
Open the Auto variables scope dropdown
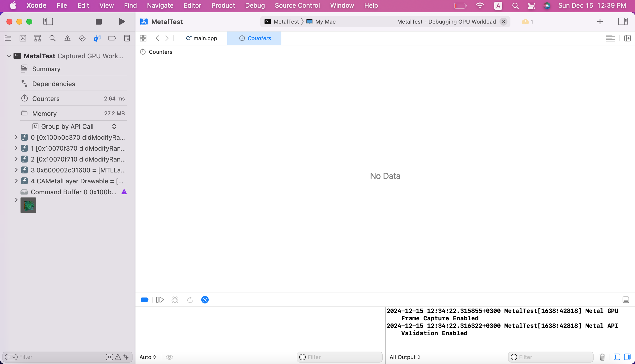(148, 357)
